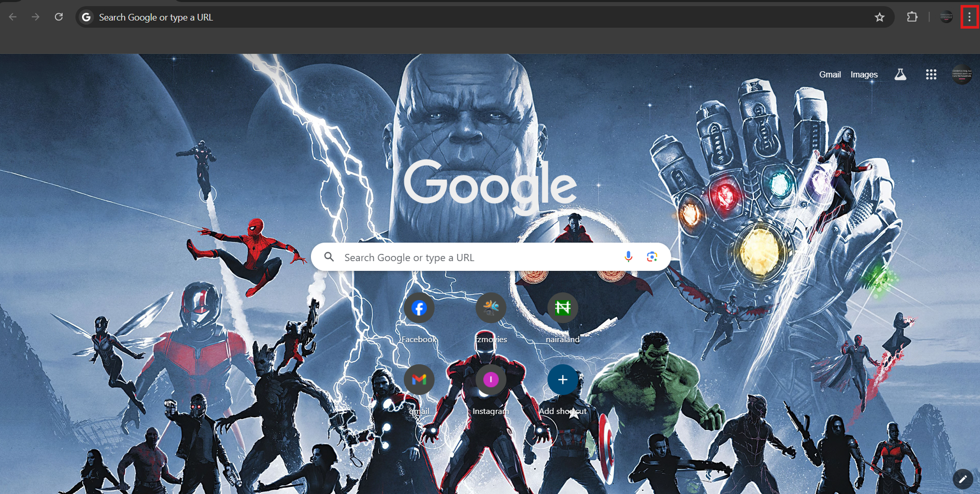Reload the current page
980x494 pixels.
pyautogui.click(x=59, y=17)
